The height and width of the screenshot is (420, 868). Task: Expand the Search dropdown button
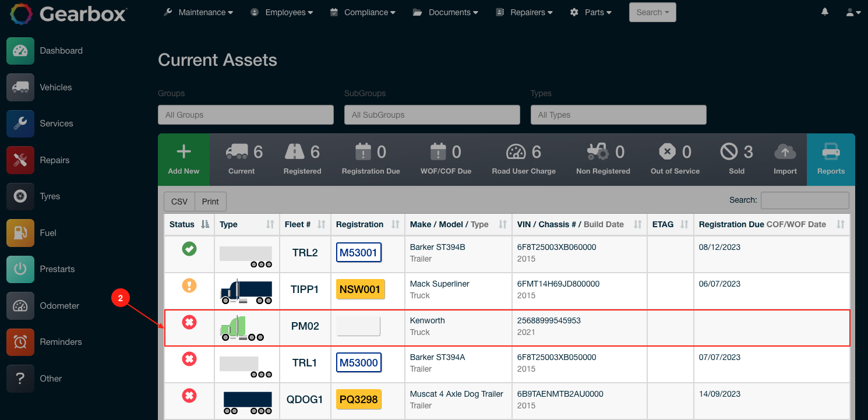652,12
